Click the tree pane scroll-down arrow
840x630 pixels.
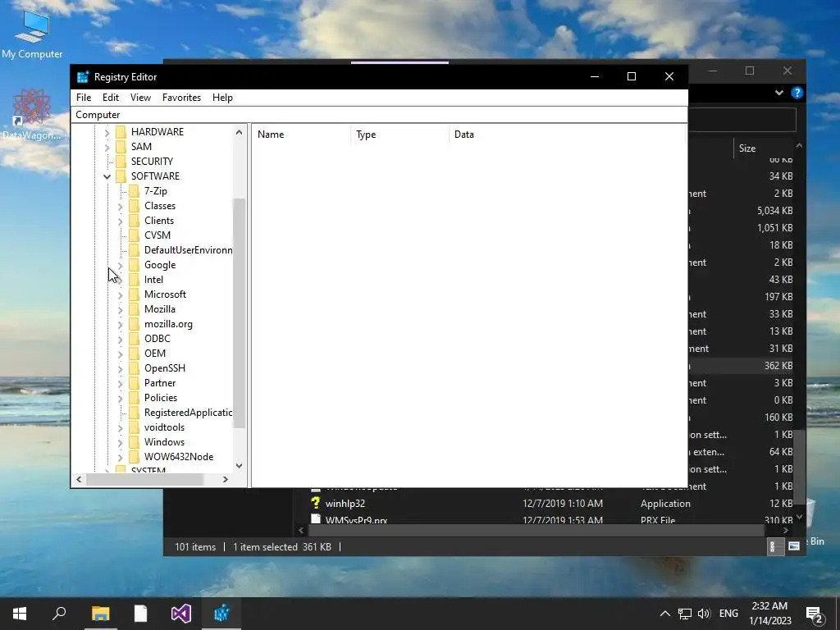pyautogui.click(x=239, y=466)
